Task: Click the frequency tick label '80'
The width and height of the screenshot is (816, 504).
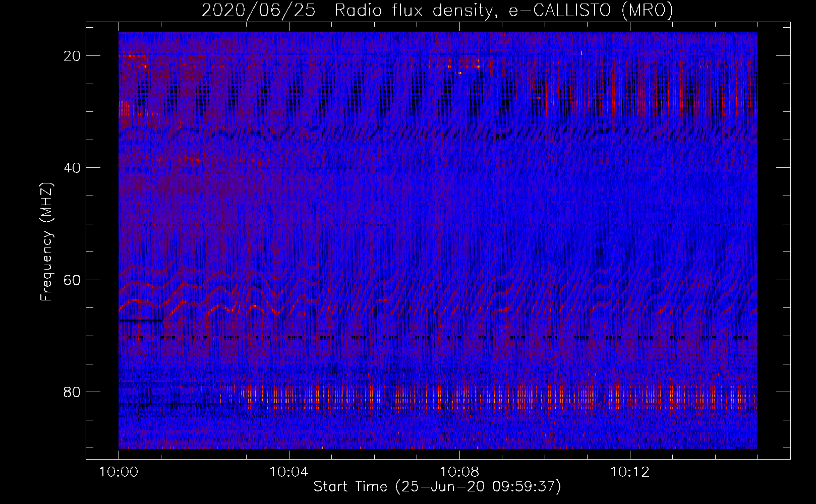Action: click(x=73, y=392)
